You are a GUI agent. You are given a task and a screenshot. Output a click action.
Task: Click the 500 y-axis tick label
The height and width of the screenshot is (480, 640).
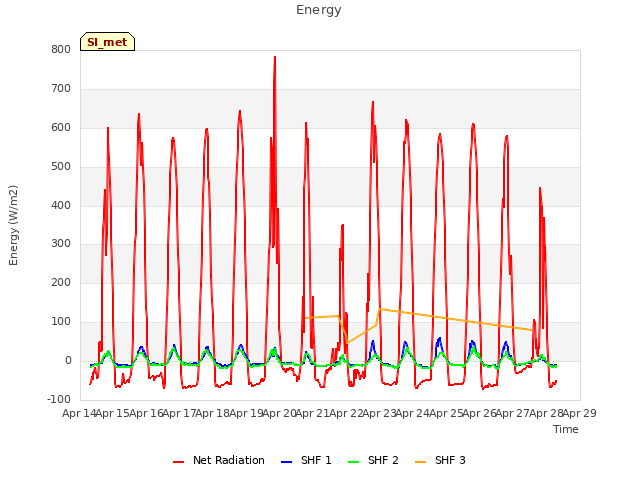click(x=61, y=167)
